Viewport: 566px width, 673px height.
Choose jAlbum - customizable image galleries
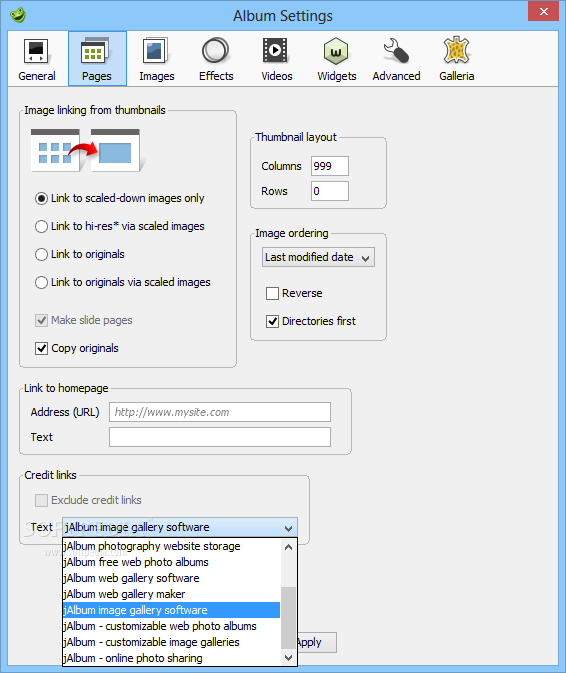point(172,643)
